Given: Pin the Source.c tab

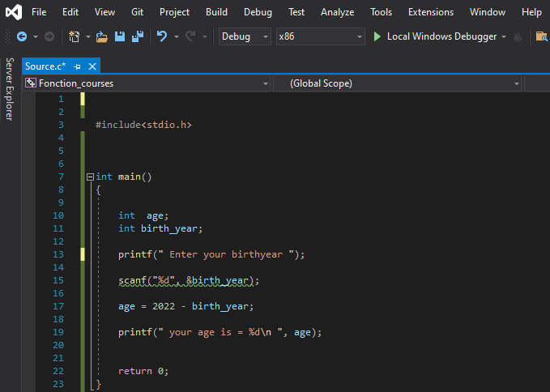Looking at the screenshot, I should point(77,66).
